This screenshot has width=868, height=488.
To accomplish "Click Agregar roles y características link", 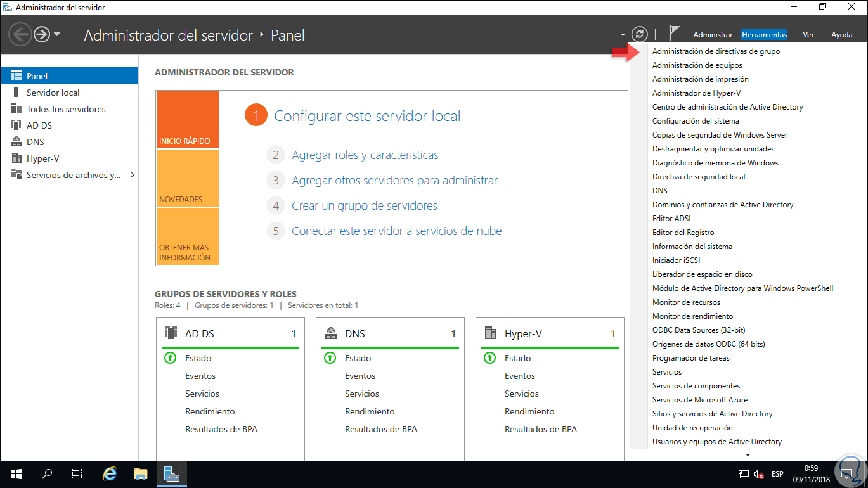I will pos(365,155).
